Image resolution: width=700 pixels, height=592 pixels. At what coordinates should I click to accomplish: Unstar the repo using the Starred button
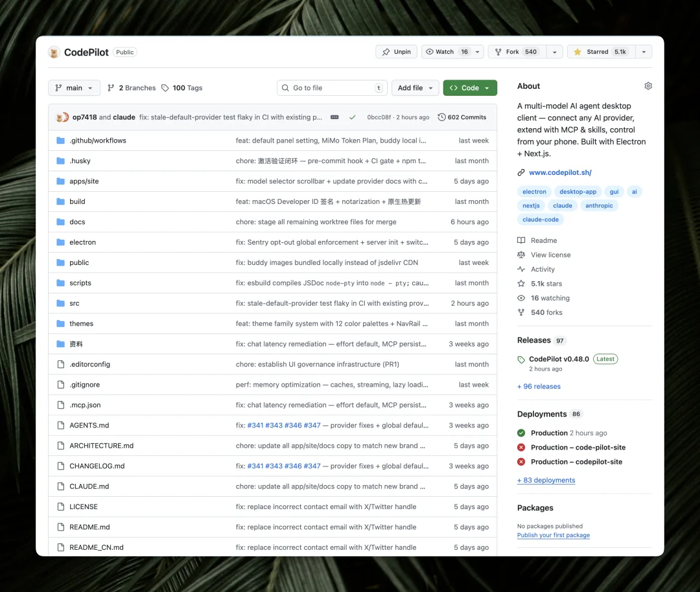(601, 51)
